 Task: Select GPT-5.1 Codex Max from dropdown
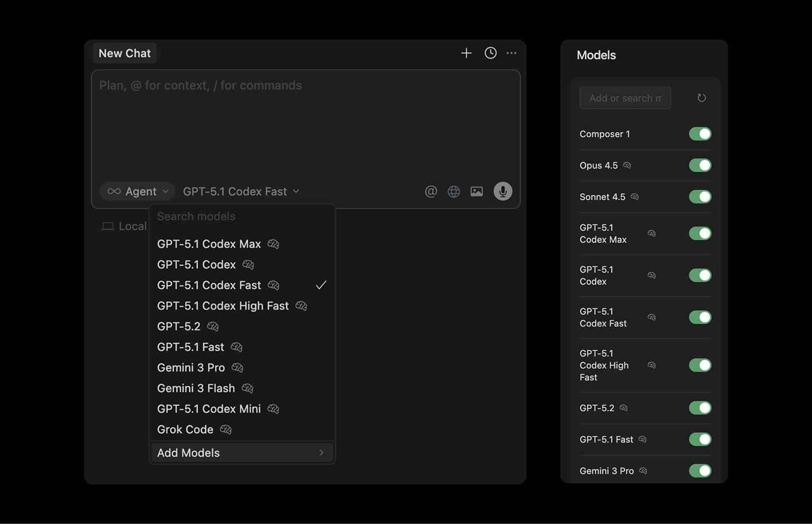[x=242, y=244]
